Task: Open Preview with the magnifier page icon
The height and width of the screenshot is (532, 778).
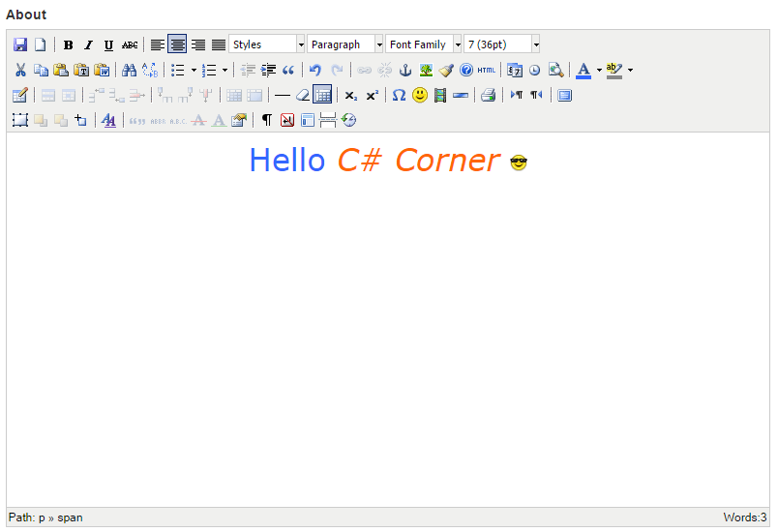Action: (555, 70)
